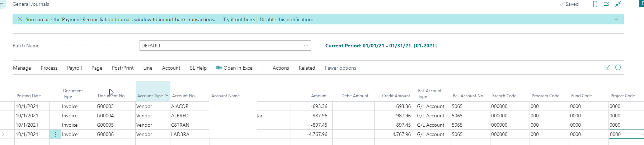Image resolution: width=644 pixels, height=145 pixels.
Task: Click the Bal. Account No. column header
Action: click(469, 96)
